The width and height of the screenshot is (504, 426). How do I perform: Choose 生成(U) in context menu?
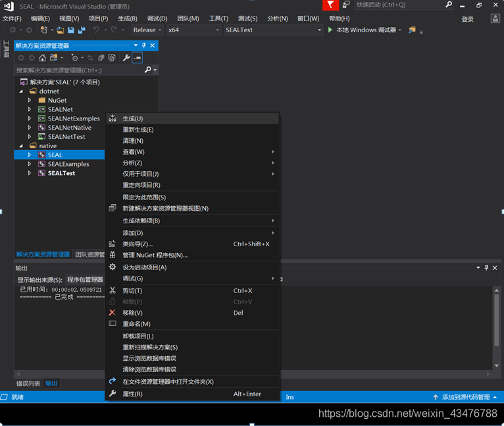tap(192, 119)
